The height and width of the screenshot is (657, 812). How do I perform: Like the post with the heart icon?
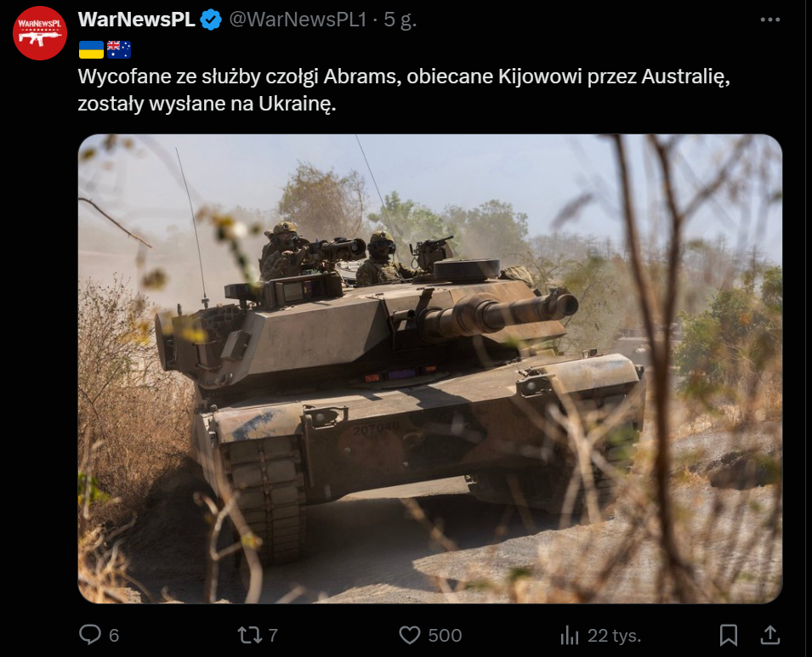[410, 635]
